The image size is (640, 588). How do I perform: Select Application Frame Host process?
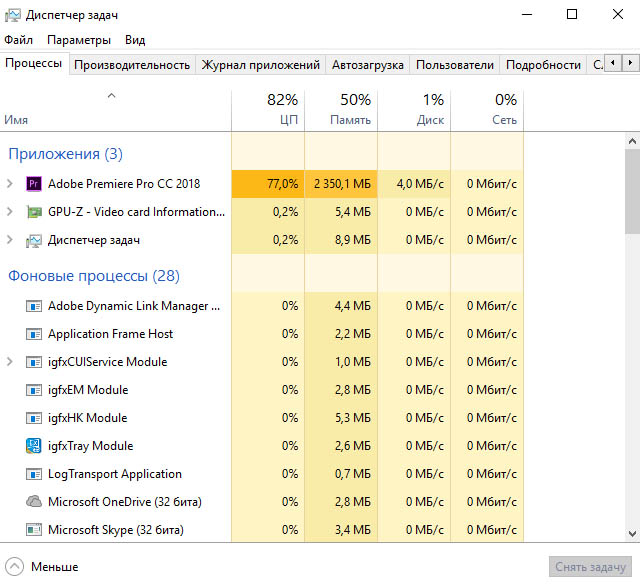[110, 334]
